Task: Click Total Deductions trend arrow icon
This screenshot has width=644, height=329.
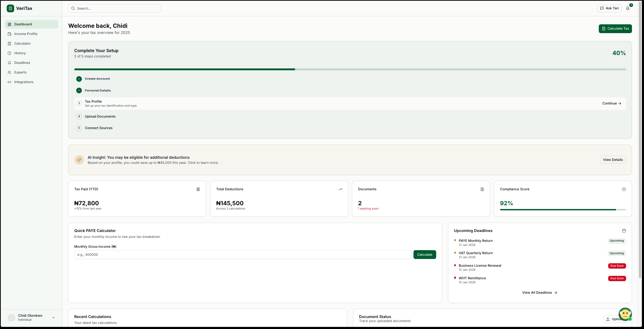Action: click(340, 189)
